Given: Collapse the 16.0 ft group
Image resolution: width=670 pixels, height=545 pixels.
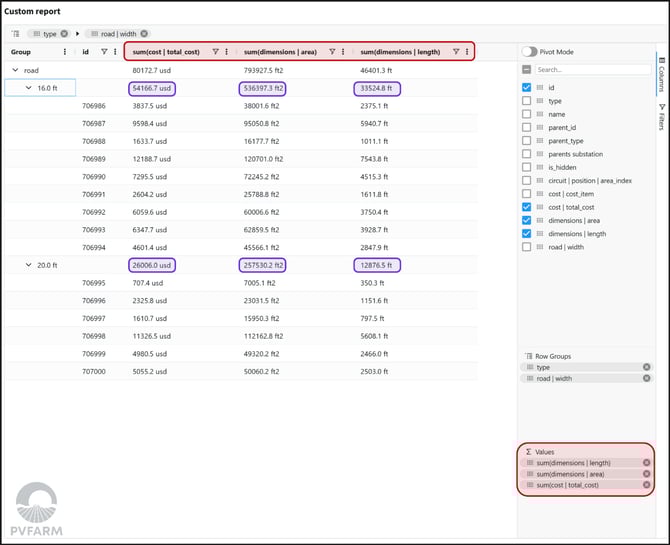Looking at the screenshot, I should [29, 88].
